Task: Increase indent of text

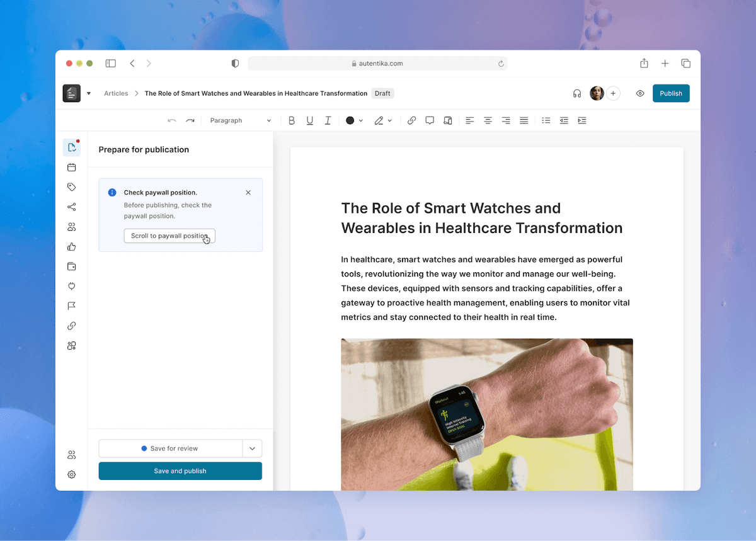Action: coord(582,120)
